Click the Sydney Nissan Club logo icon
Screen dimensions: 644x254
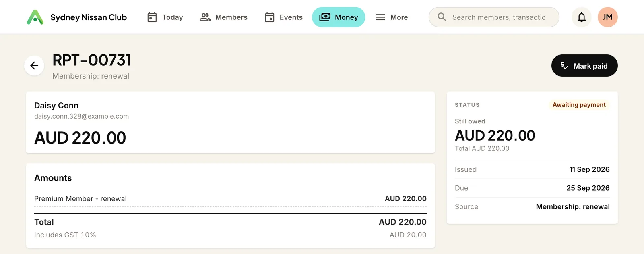pyautogui.click(x=35, y=17)
